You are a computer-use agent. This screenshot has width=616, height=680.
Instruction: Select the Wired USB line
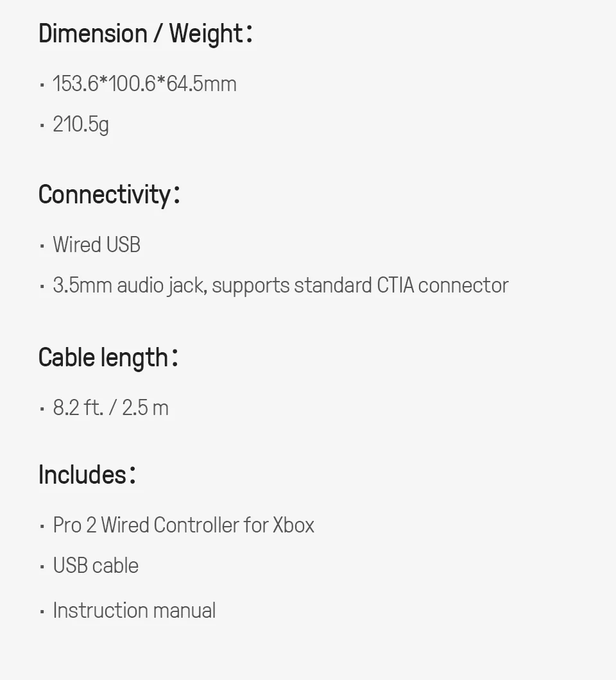[x=96, y=245]
